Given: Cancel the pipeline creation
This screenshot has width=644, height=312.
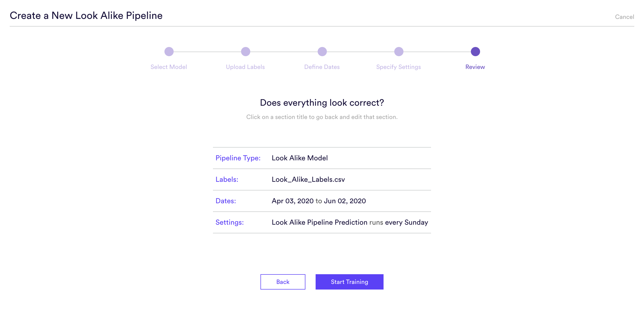Looking at the screenshot, I should (x=624, y=17).
